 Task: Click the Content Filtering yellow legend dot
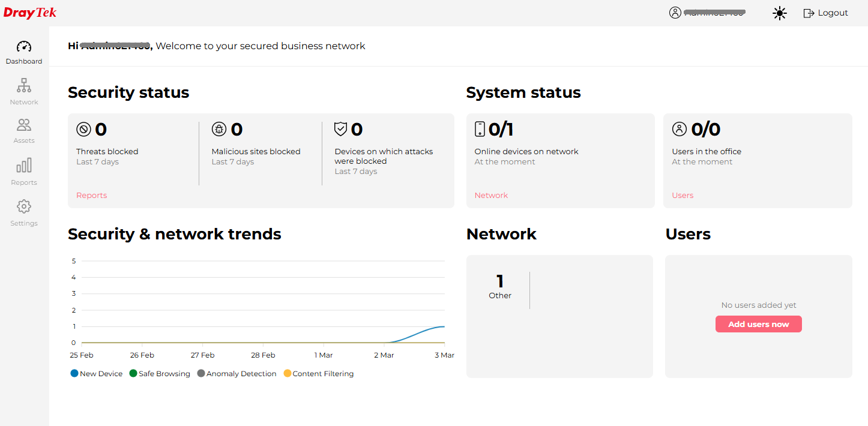pyautogui.click(x=287, y=374)
